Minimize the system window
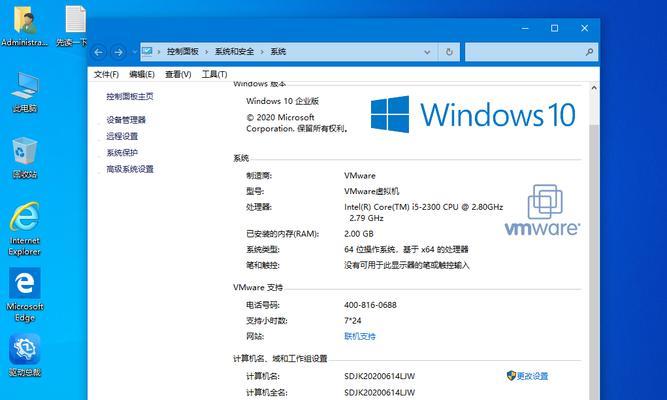This screenshot has width=667, height=400. pyautogui.click(x=525, y=28)
